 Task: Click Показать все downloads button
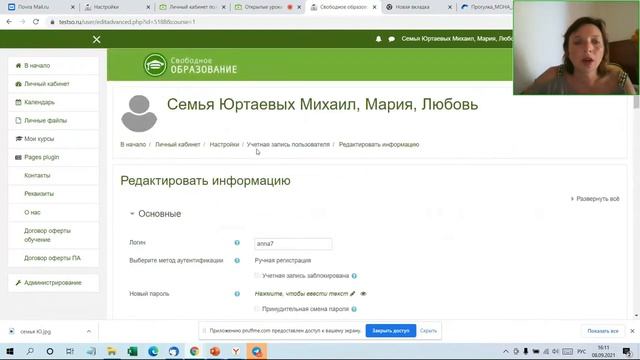pyautogui.click(x=602, y=331)
